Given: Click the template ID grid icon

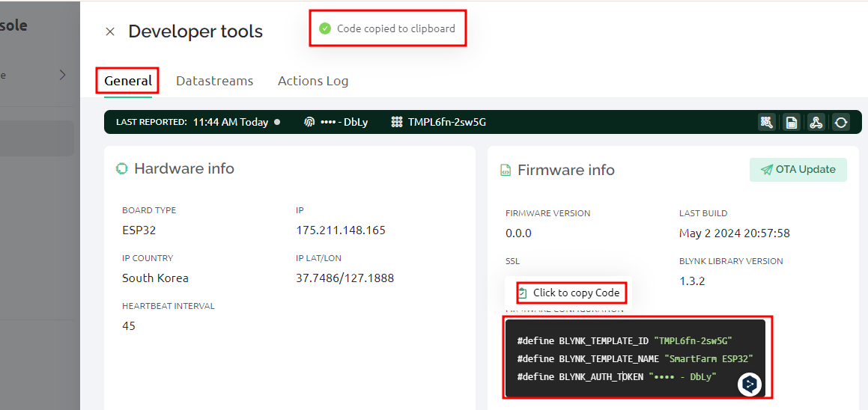Looking at the screenshot, I should coord(396,122).
